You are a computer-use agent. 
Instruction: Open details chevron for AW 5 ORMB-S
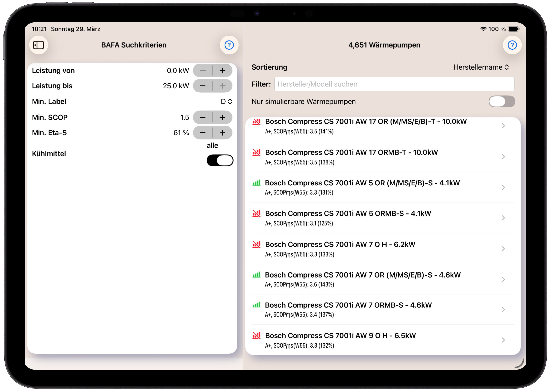pos(503,218)
